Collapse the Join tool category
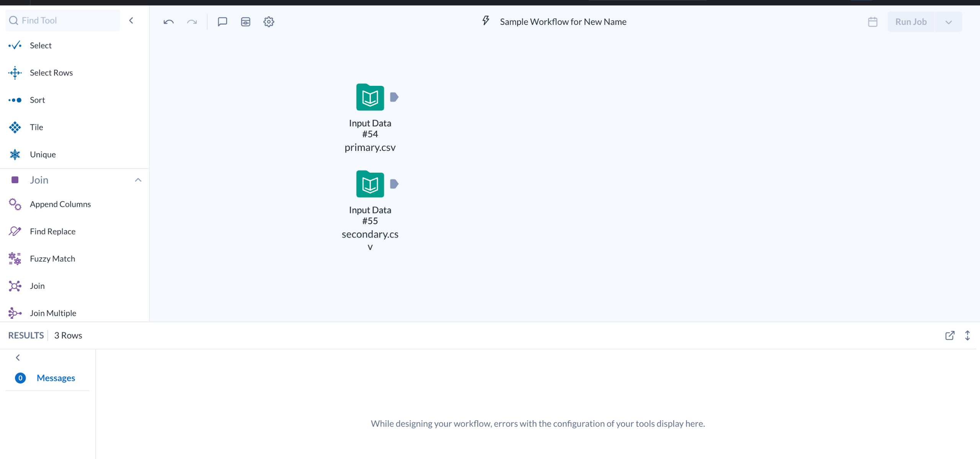 [x=138, y=180]
